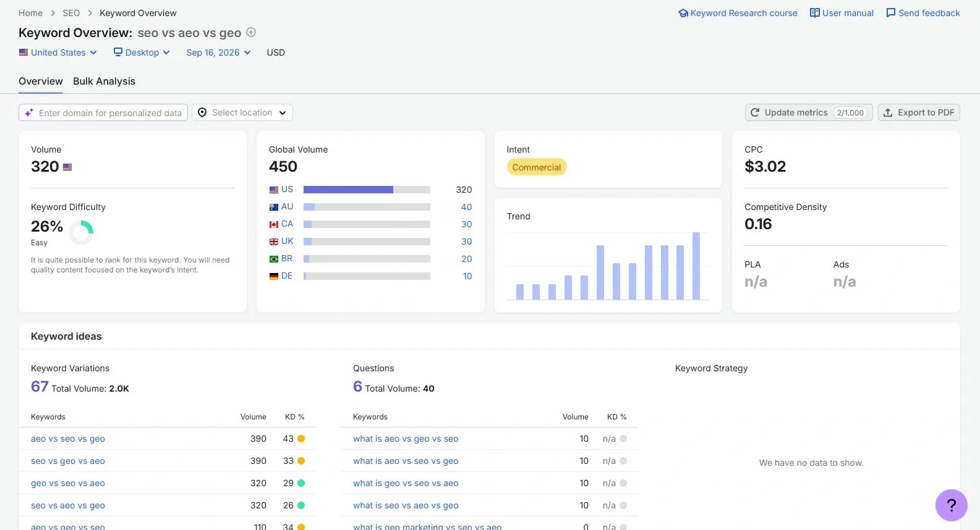This screenshot has height=530, width=980.
Task: Open the 6 questions count
Action: pos(357,386)
